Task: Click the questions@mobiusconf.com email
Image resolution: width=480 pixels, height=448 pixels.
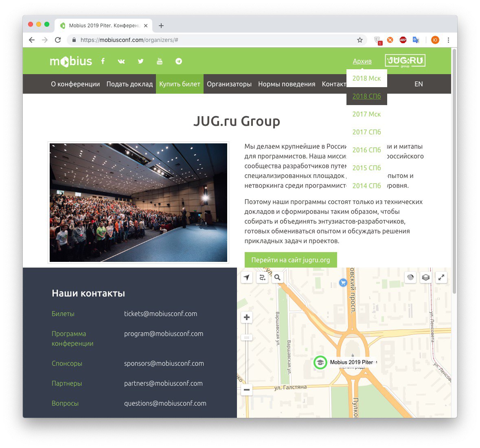Action: click(x=165, y=403)
